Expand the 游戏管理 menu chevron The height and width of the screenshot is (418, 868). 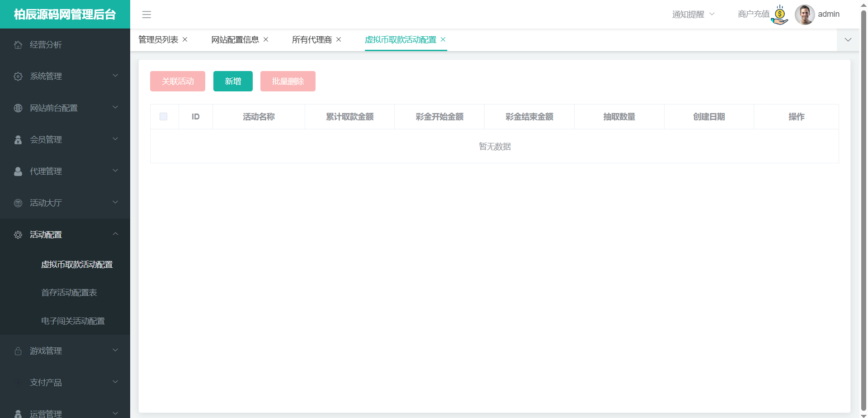pos(115,350)
